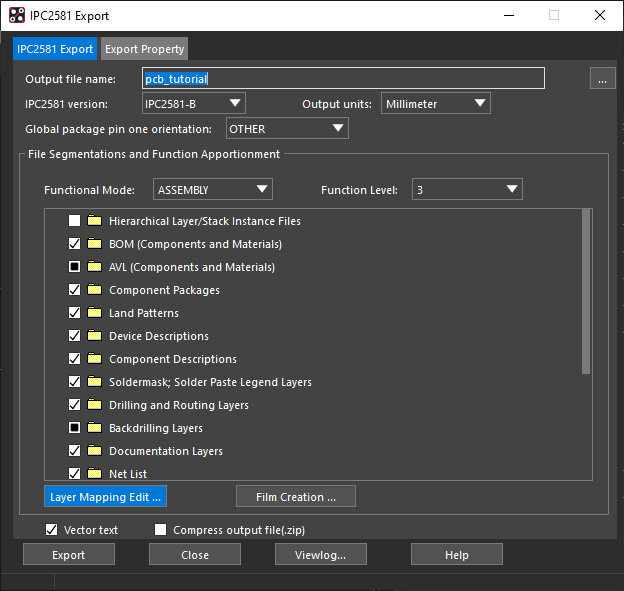Toggle Backdrilling Layers checkbox

[74, 428]
